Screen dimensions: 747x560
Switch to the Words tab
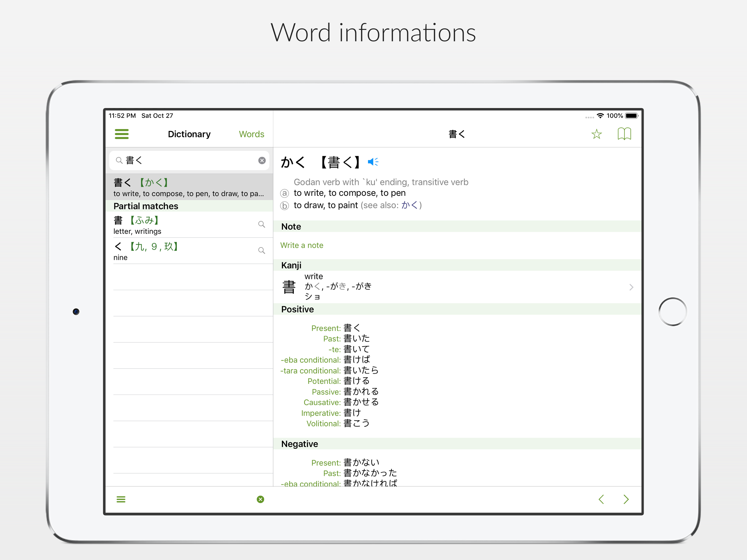251,134
